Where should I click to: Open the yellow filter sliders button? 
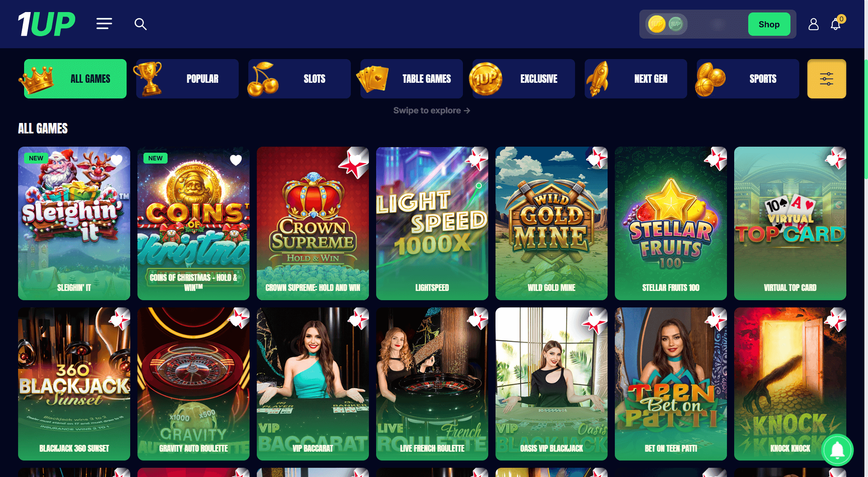(x=827, y=79)
